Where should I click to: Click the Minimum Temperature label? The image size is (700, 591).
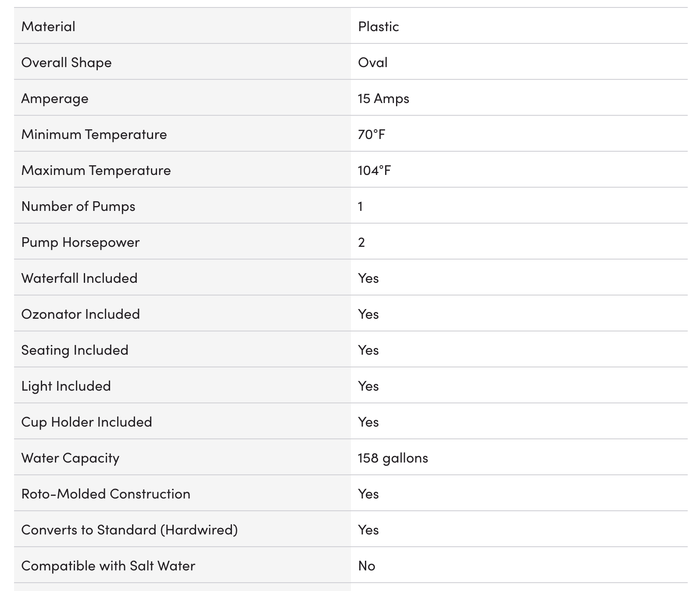[x=94, y=134]
